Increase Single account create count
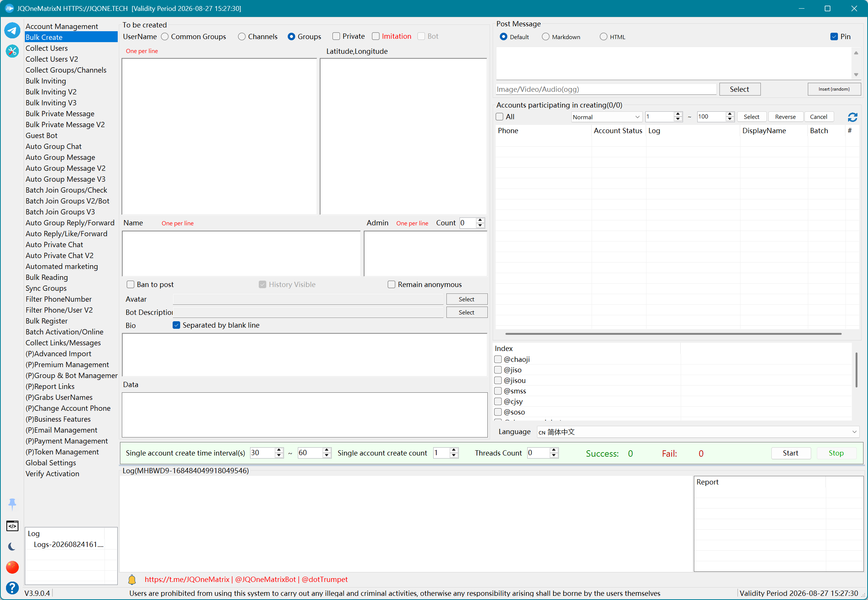The height and width of the screenshot is (600, 868). [454, 450]
